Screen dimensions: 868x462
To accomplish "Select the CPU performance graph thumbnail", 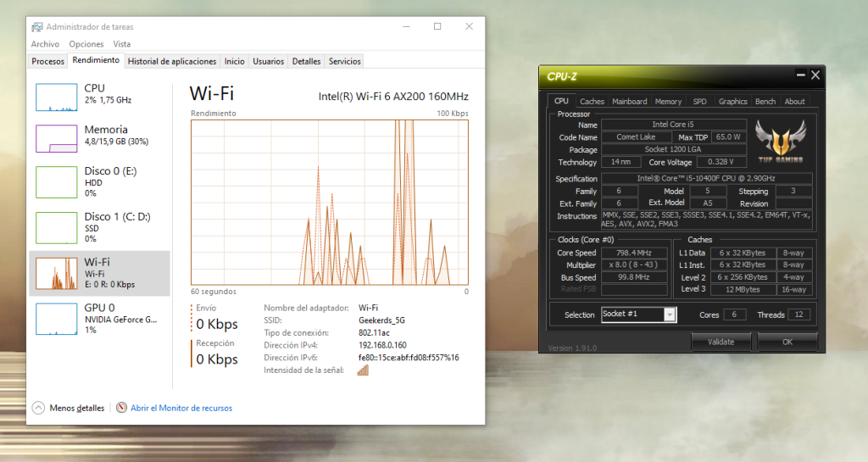I will (x=57, y=97).
